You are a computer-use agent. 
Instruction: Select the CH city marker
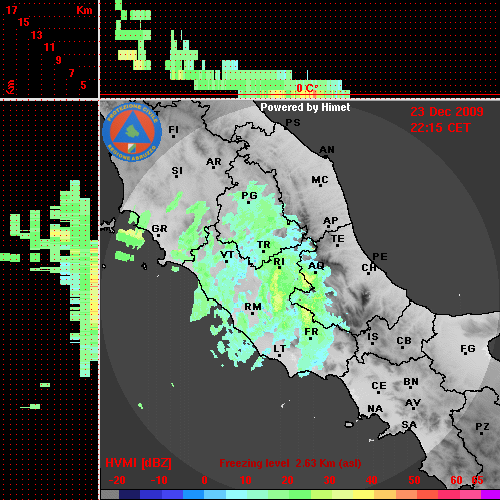(x=368, y=273)
